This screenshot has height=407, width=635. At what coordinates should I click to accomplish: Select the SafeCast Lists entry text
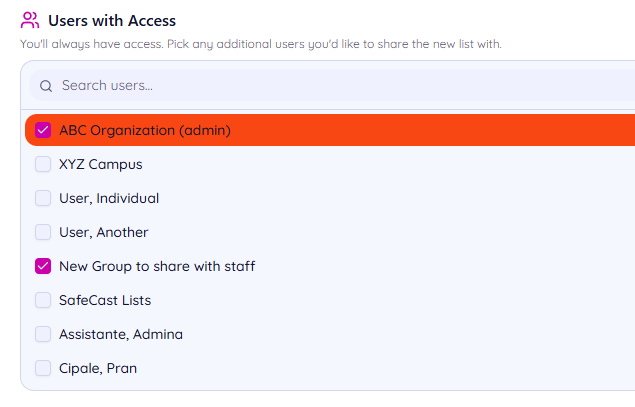point(105,300)
